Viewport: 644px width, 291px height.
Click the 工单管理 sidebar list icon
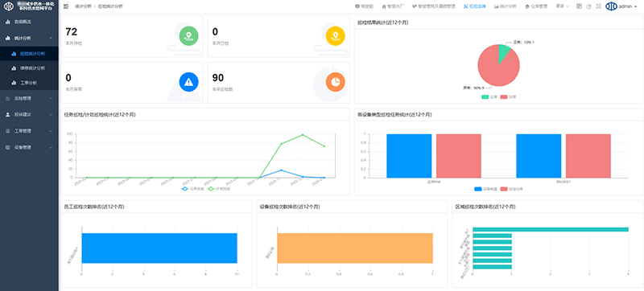[x=8, y=131]
